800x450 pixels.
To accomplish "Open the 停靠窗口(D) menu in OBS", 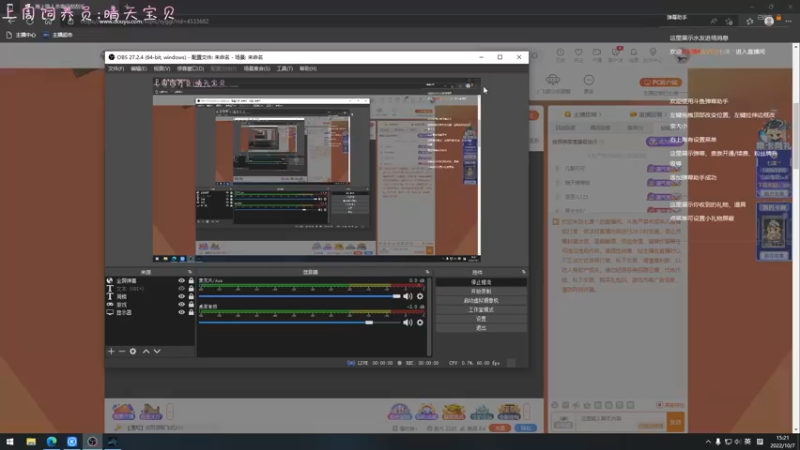I will [x=190, y=68].
